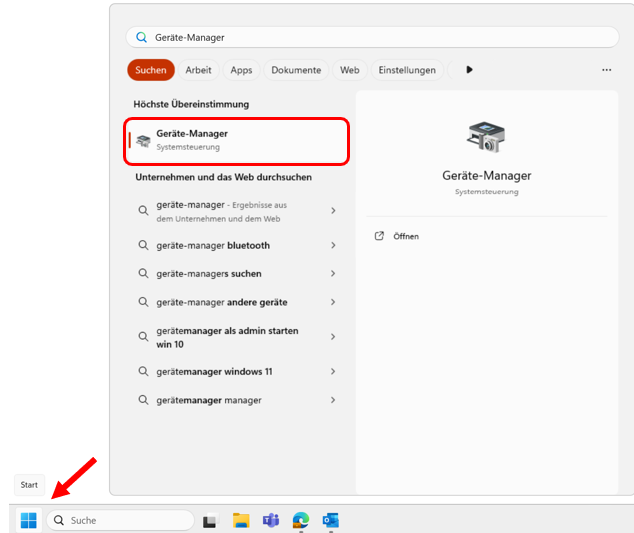Click the Task View taskbar icon
The height and width of the screenshot is (533, 634).
210,521
